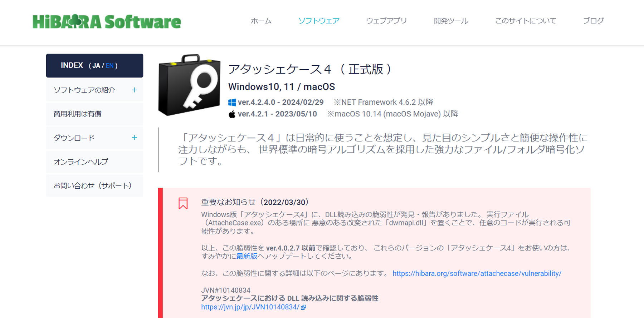Screen dimensions: 644x318
Task: Click the Windows10, 11 / macOS heading
Action: 282,87
